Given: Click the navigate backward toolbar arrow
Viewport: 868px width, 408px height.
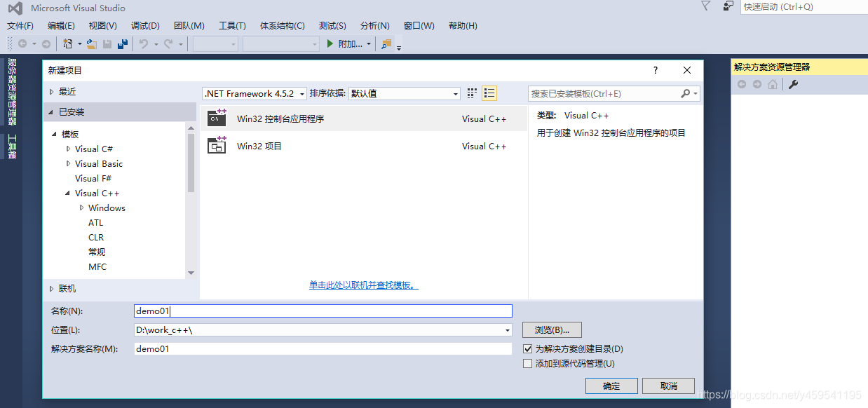Looking at the screenshot, I should click(x=22, y=43).
